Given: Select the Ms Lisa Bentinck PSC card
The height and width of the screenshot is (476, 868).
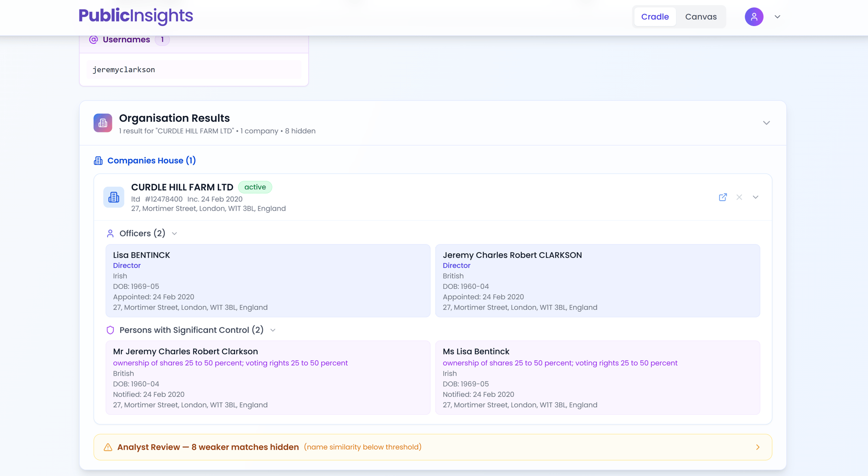Looking at the screenshot, I should 598,378.
